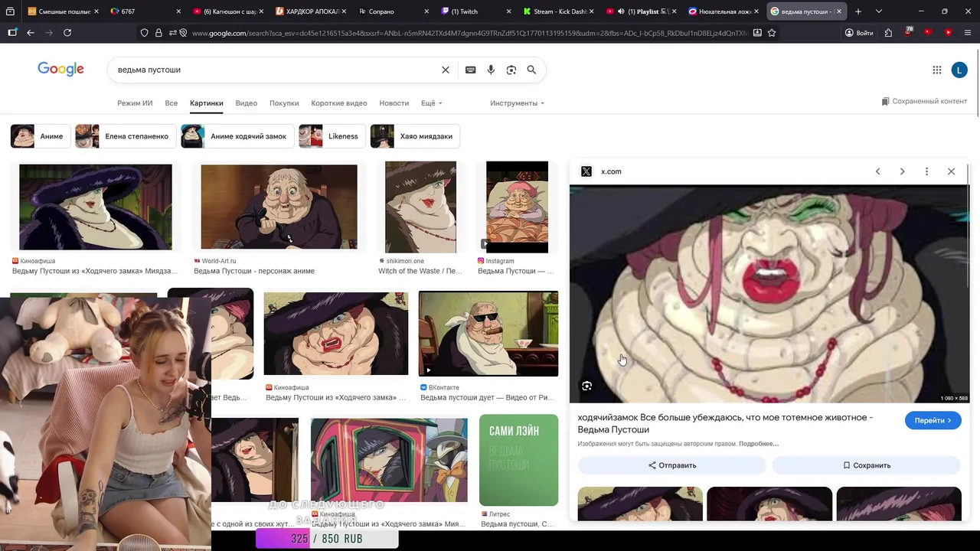Expand the Инструменты dropdown
Image resolution: width=980 pixels, height=551 pixels.
(518, 103)
